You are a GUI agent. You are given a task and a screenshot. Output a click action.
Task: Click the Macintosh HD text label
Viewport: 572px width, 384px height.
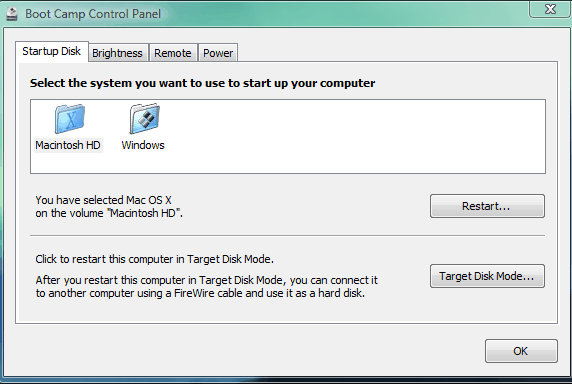pyautogui.click(x=68, y=145)
